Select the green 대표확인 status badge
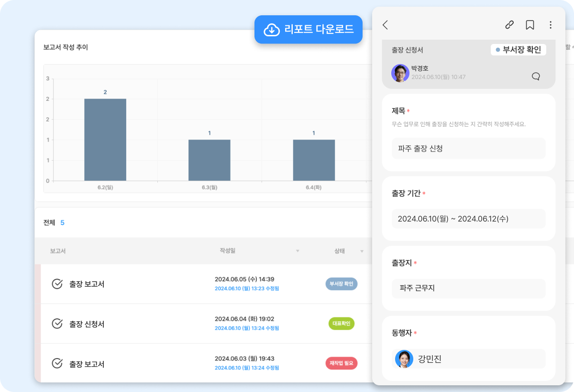Image resolution: width=574 pixels, height=392 pixels. click(x=341, y=324)
